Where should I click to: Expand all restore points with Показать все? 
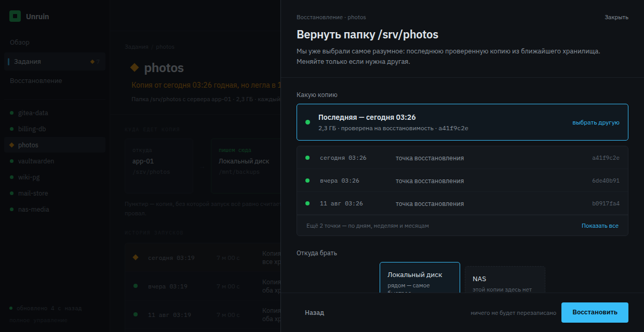coord(600,226)
